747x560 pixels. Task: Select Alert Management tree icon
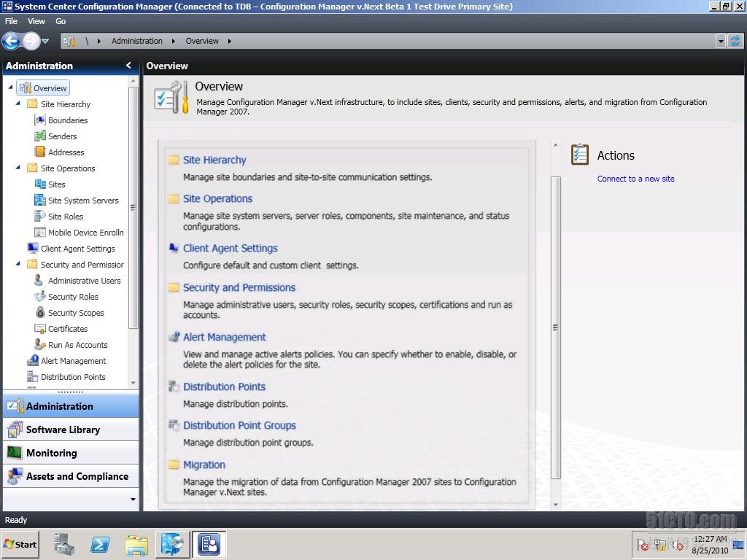coord(33,360)
